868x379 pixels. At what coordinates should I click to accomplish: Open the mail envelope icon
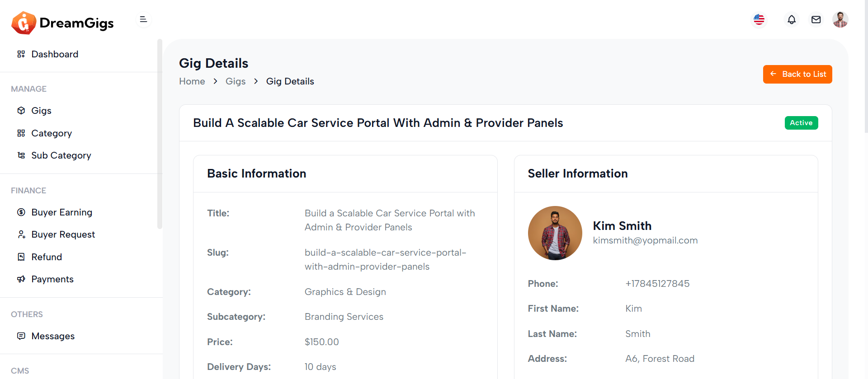point(816,19)
